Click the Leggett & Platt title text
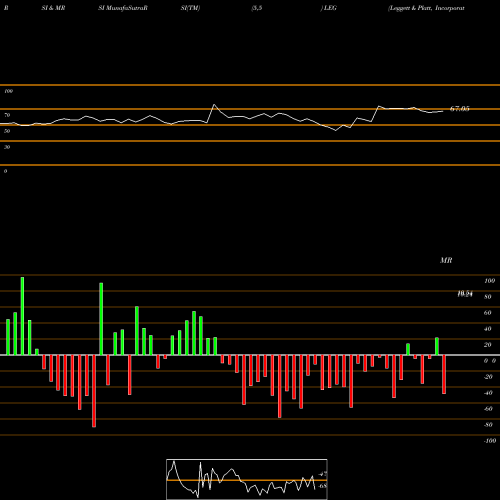 click(x=426, y=8)
